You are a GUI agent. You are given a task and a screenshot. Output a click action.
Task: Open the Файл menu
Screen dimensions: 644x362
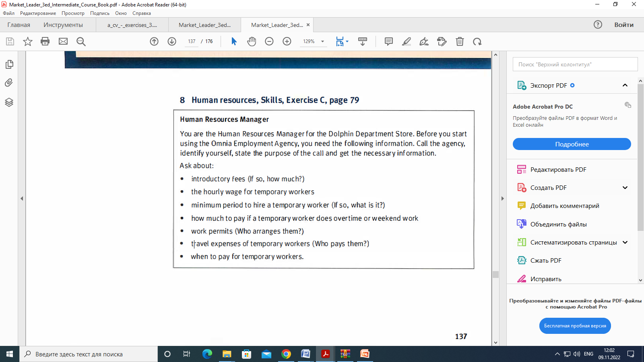point(8,13)
